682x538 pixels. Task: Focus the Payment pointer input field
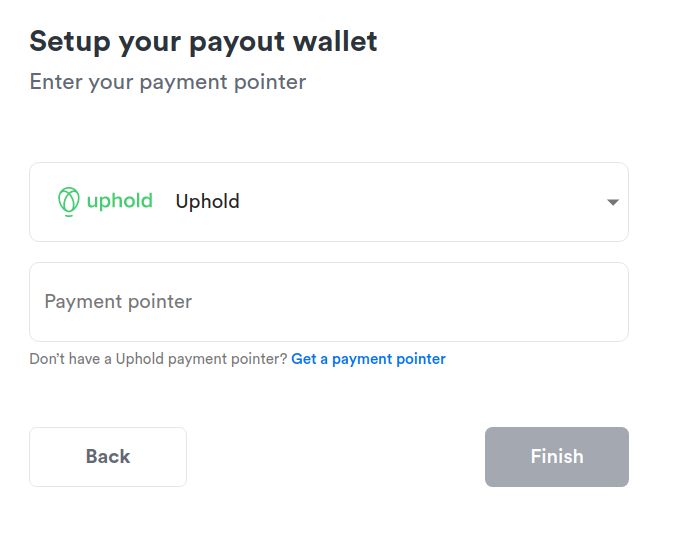tap(328, 302)
